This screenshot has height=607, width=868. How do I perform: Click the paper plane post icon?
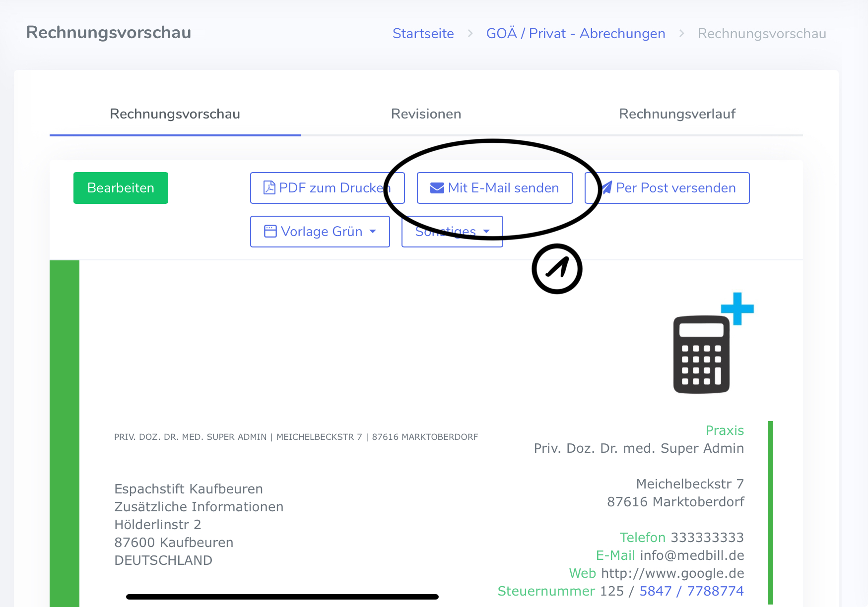click(606, 188)
